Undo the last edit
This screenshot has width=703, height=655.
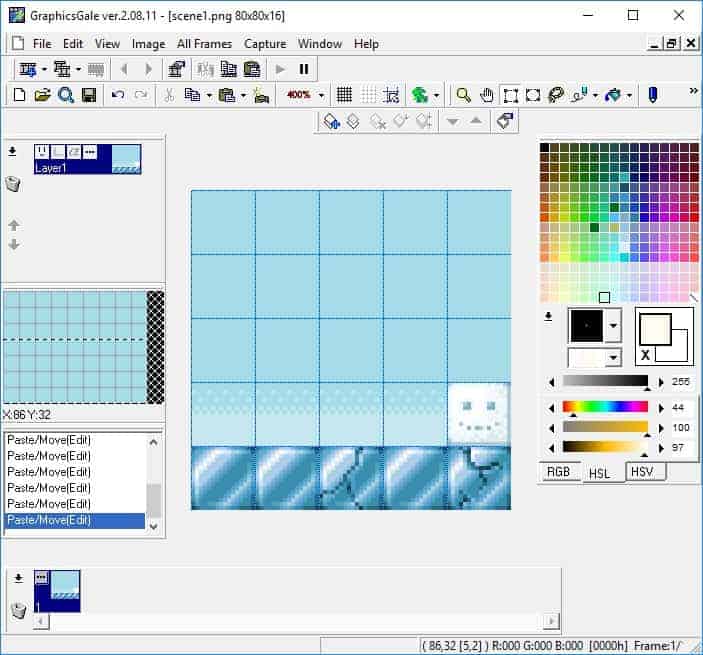[x=117, y=95]
